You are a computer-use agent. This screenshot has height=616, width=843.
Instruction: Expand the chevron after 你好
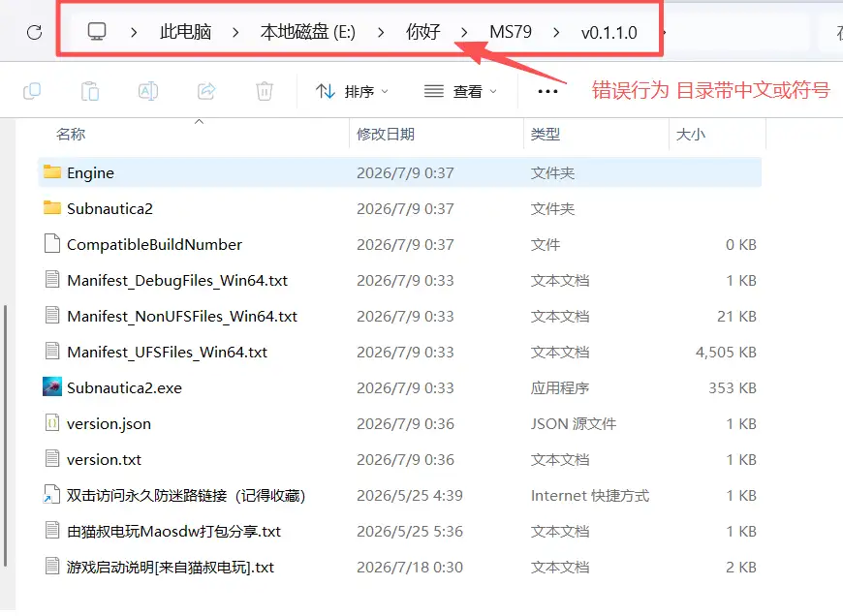point(464,33)
